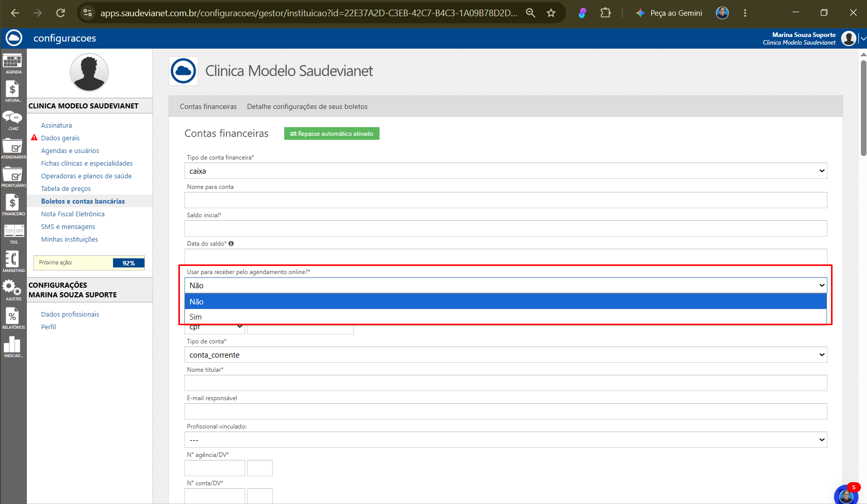Click the user avatar in top header
The height and width of the screenshot is (504, 867).
848,38
